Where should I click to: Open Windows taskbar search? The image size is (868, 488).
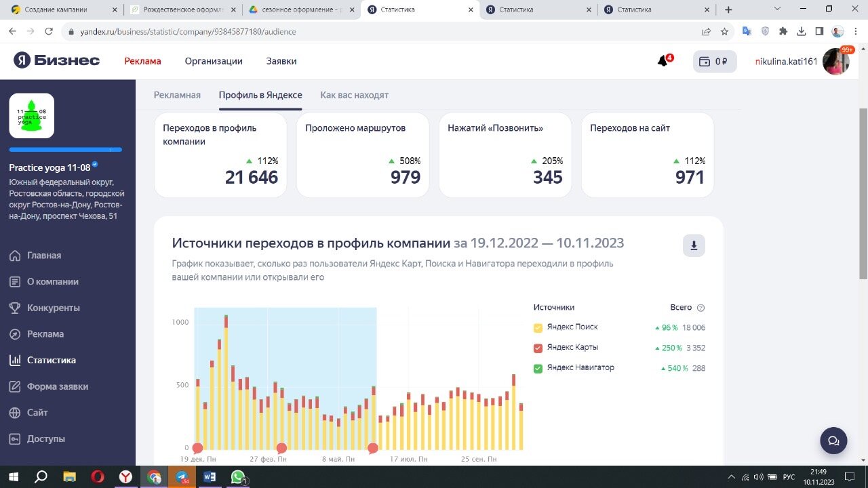point(41,477)
